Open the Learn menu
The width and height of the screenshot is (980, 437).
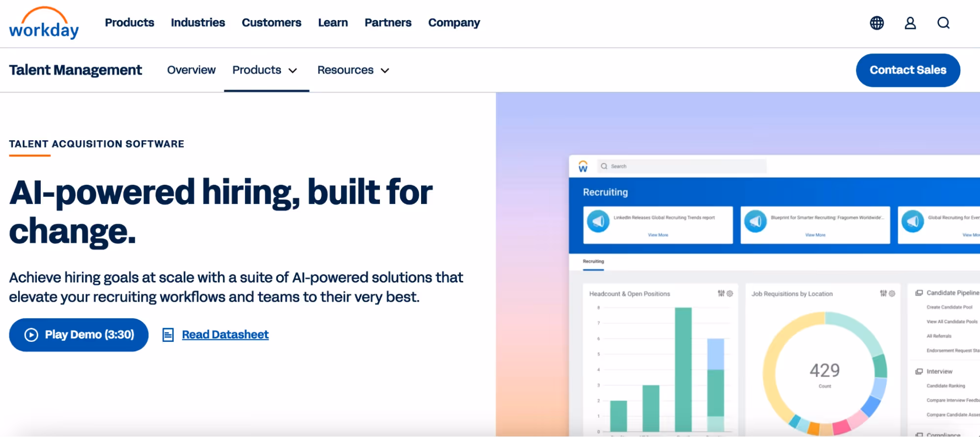(x=333, y=23)
